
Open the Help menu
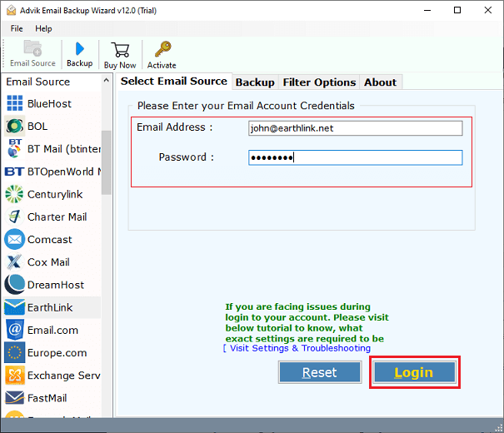[43, 28]
